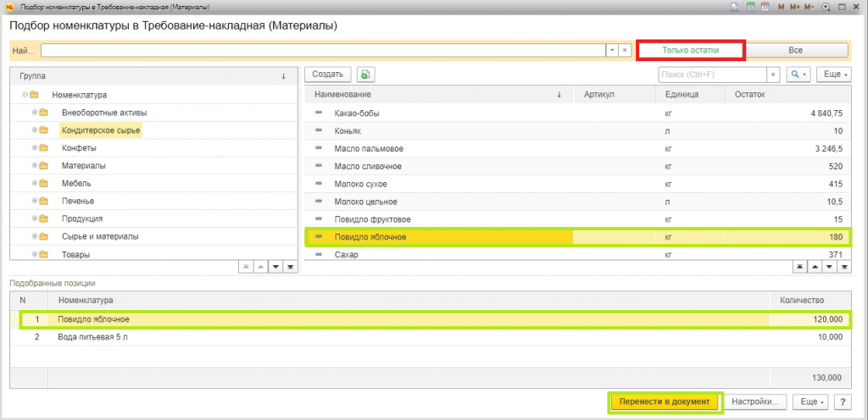The height and width of the screenshot is (420, 868).
Task: Open the Еще menu above the items list
Action: pos(835,74)
